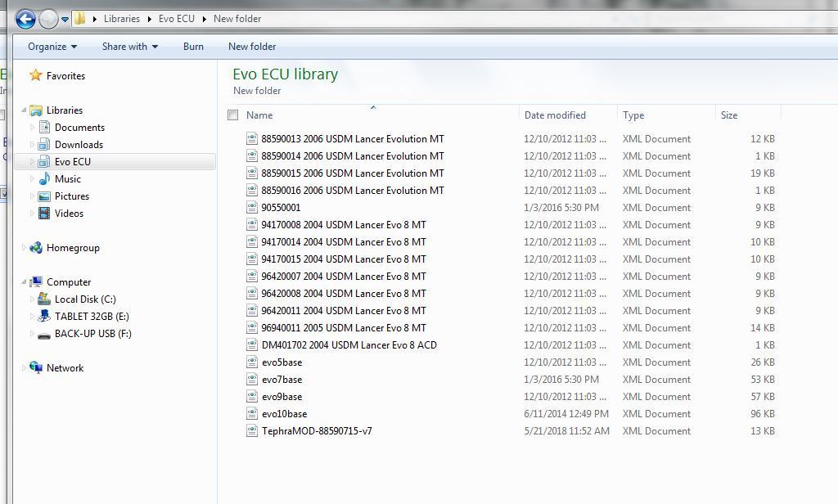Click Evo ECU in the address breadcrumb
This screenshot has width=838, height=504.
coord(177,19)
